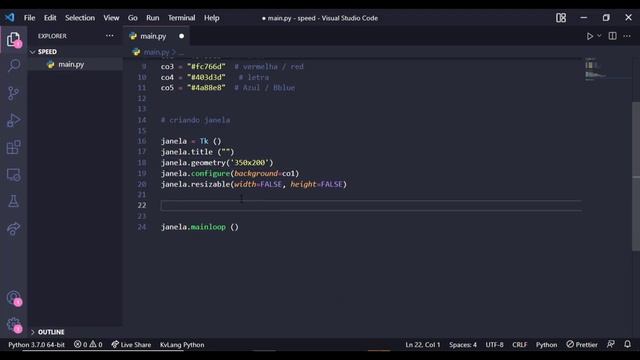Open the Terminal menu

pos(182,18)
